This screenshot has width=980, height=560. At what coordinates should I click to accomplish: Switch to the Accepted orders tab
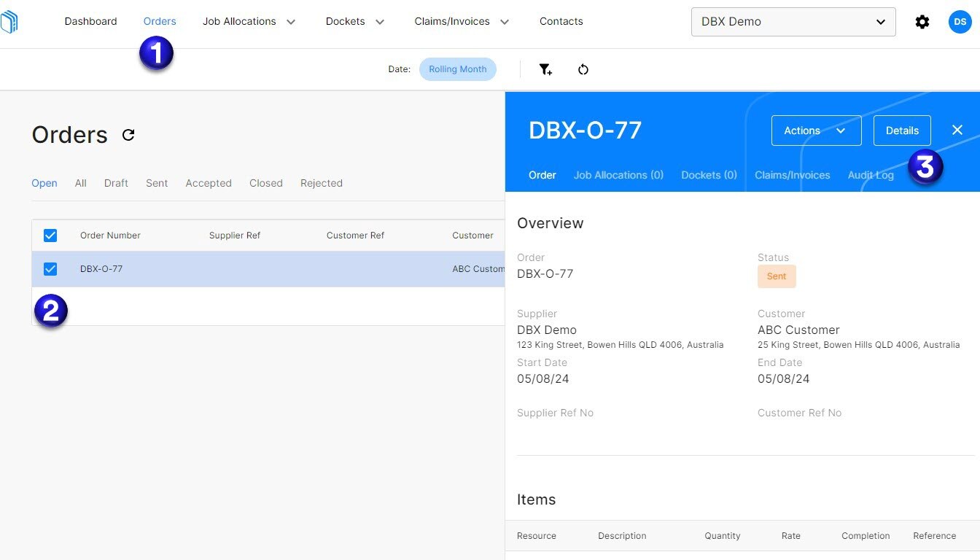click(x=209, y=183)
